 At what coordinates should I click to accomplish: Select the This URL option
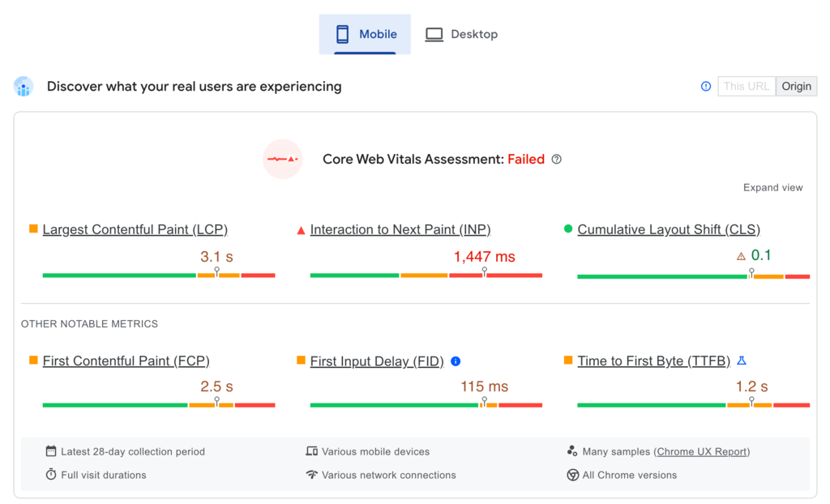(x=746, y=86)
